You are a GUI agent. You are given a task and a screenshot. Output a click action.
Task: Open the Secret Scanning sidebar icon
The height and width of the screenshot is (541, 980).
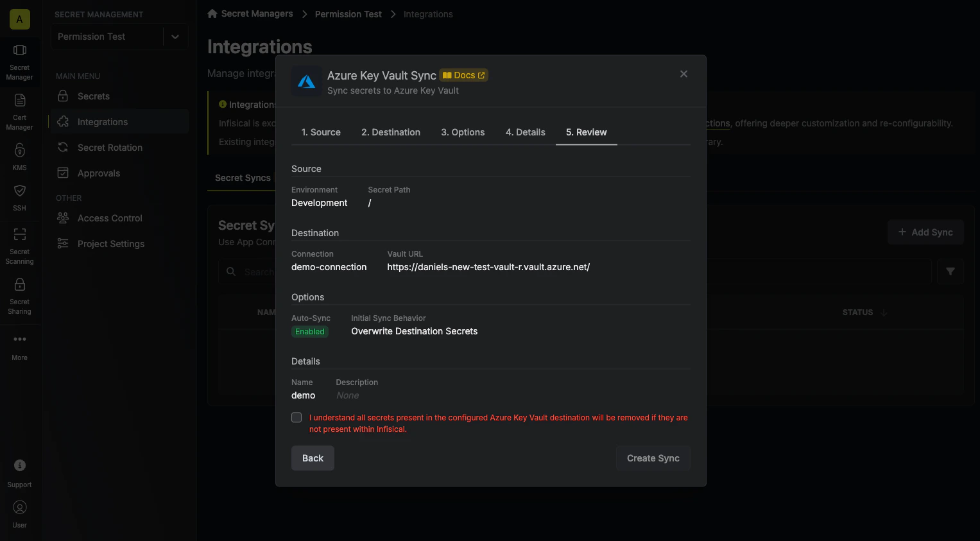coord(20,234)
